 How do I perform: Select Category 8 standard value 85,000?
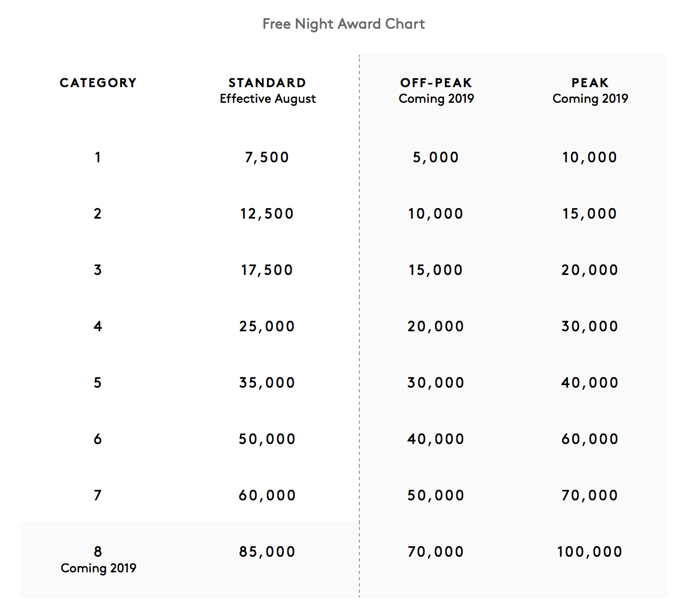(267, 552)
